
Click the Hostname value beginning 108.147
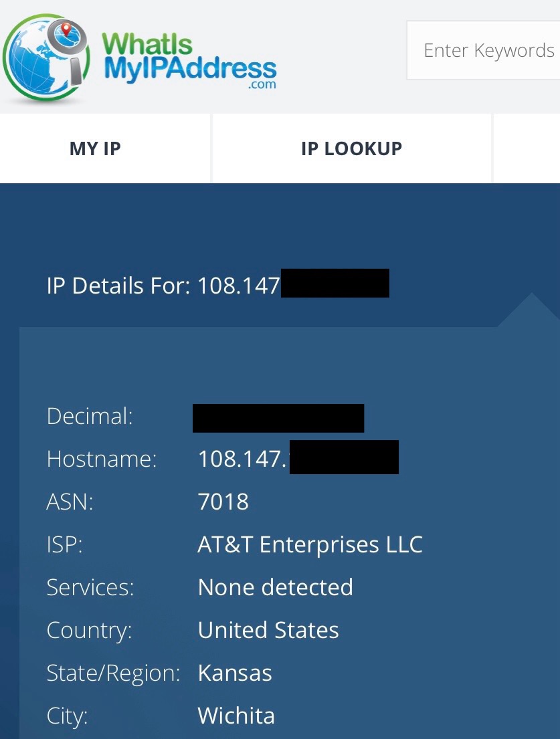pos(288,459)
